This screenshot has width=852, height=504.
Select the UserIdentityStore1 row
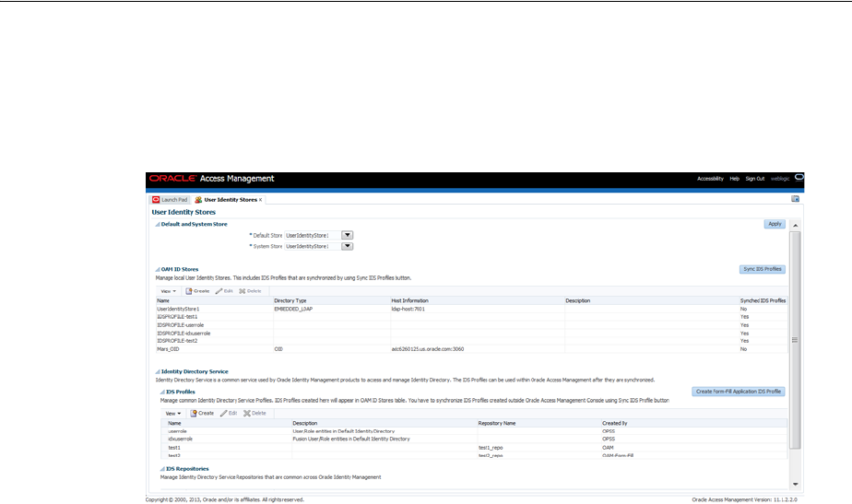(x=471, y=309)
